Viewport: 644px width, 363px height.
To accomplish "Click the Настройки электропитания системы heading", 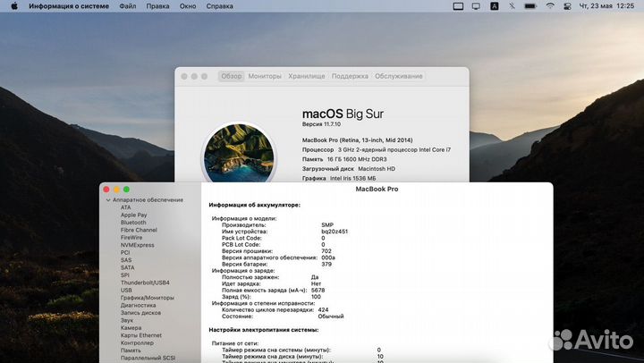I will pyautogui.click(x=264, y=330).
